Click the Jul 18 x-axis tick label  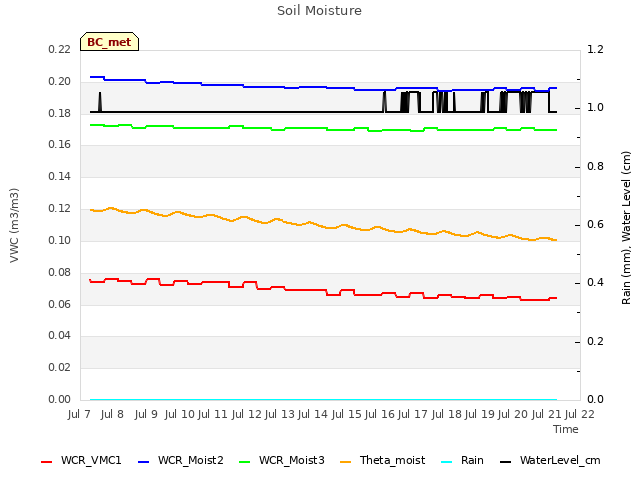[x=447, y=414]
